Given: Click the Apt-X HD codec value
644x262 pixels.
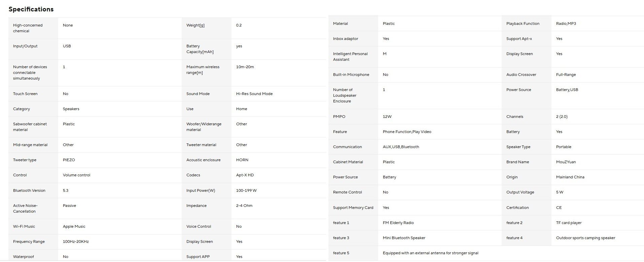Looking at the screenshot, I should 245,175.
